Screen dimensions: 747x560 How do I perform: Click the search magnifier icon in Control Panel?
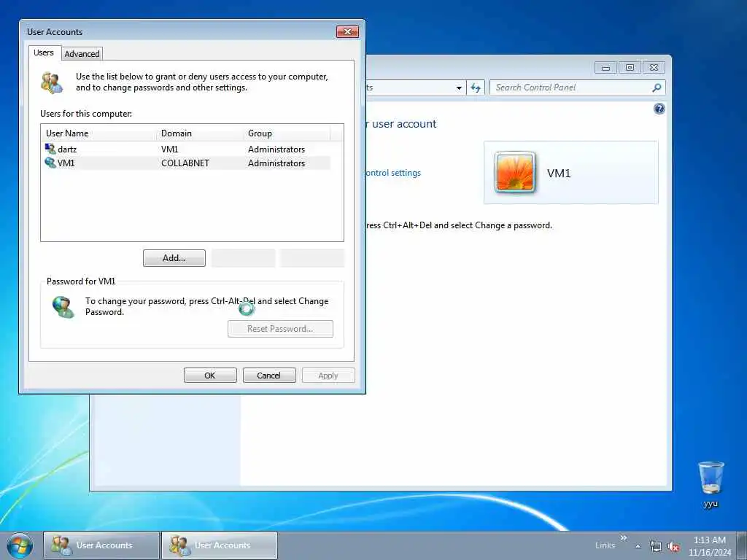click(657, 87)
